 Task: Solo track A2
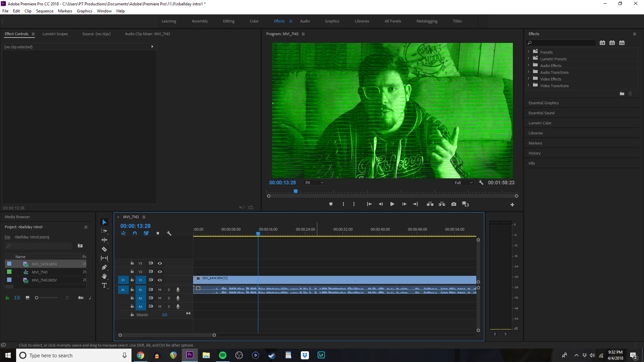coord(169,298)
